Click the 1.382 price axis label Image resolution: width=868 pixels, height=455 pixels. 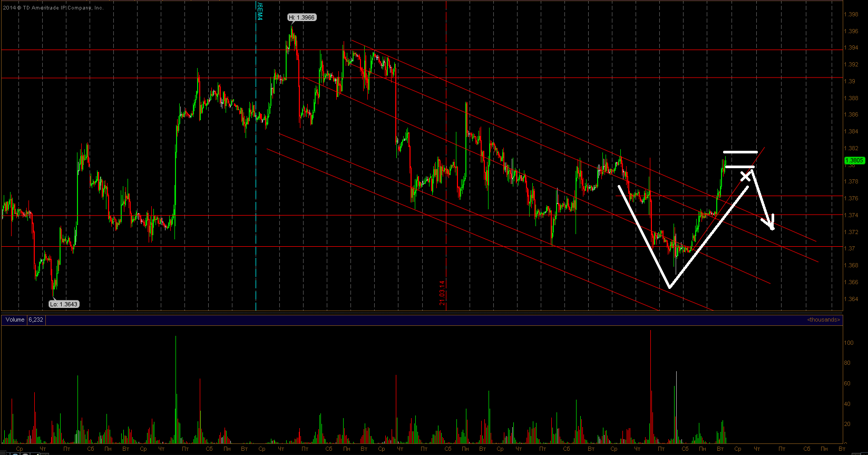click(x=852, y=148)
